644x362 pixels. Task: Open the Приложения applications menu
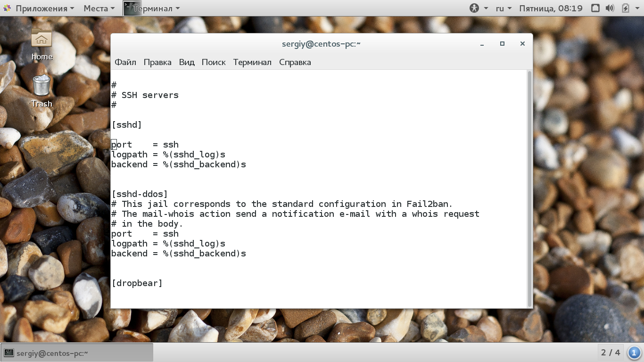(x=45, y=8)
